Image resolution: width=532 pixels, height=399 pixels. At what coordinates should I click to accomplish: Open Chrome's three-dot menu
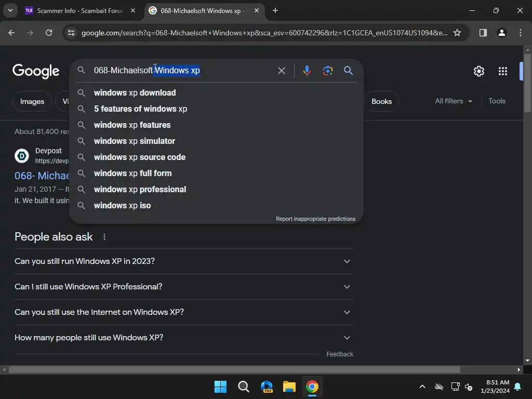click(x=521, y=33)
